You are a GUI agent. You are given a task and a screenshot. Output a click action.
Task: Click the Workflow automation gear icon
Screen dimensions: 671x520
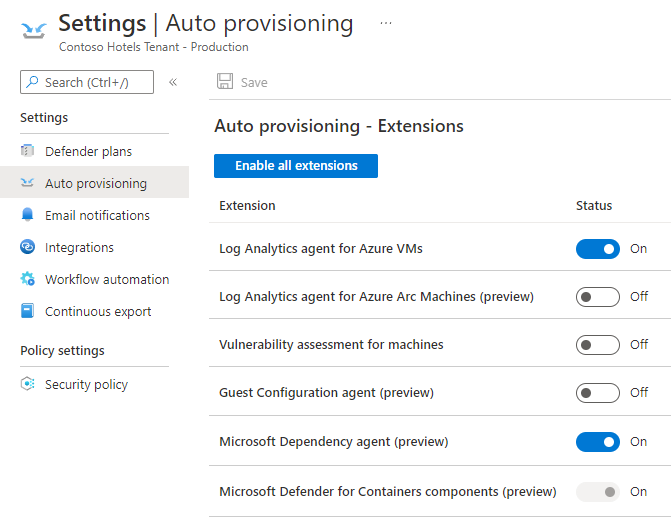click(27, 279)
